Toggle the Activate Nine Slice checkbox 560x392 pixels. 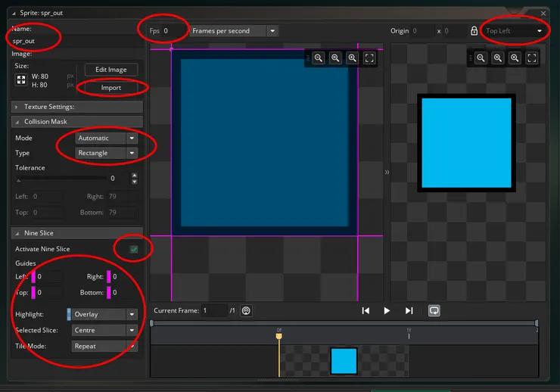134,249
